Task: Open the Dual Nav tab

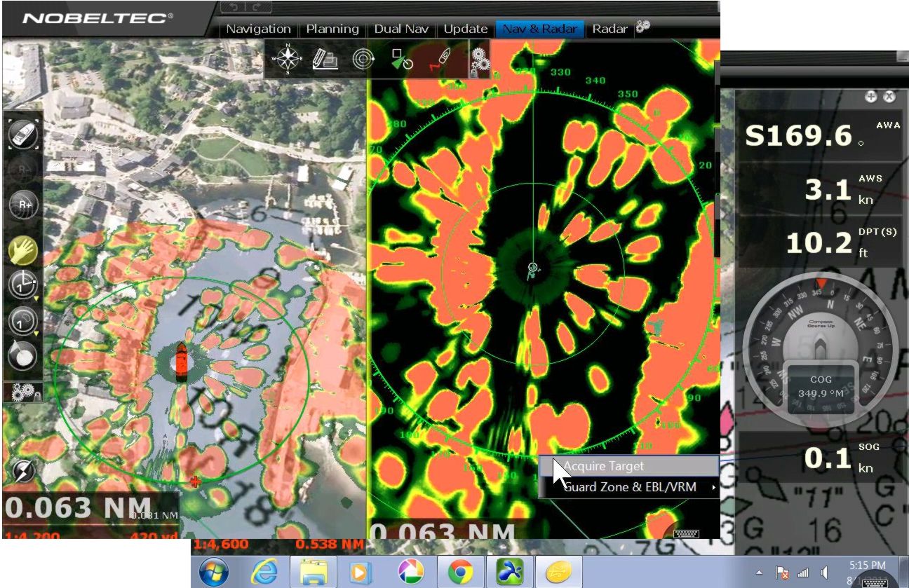Action: point(401,29)
